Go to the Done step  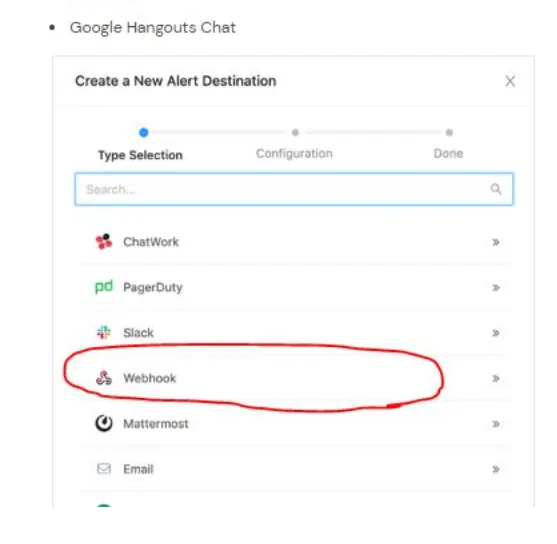[448, 153]
